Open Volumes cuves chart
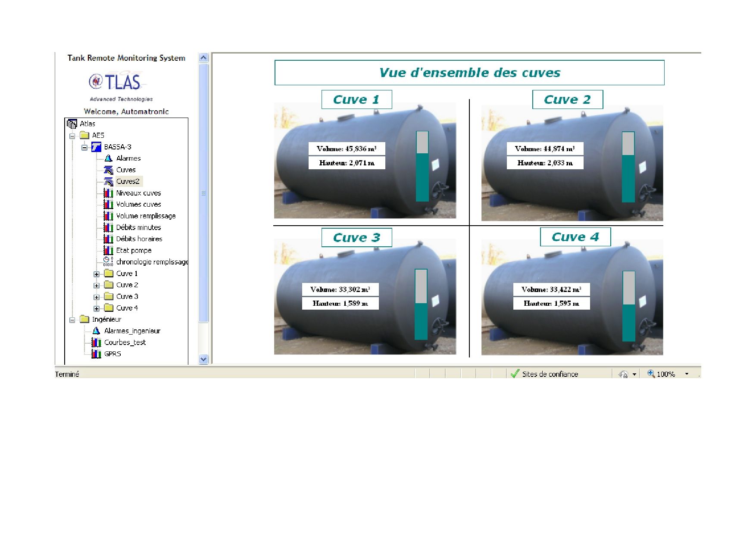Screen dimensions: 756x534 click(x=138, y=205)
